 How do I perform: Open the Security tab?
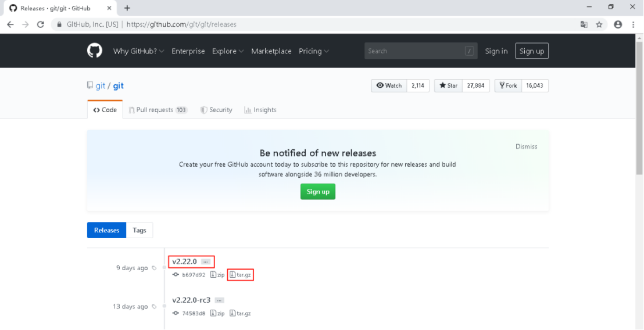pos(216,110)
